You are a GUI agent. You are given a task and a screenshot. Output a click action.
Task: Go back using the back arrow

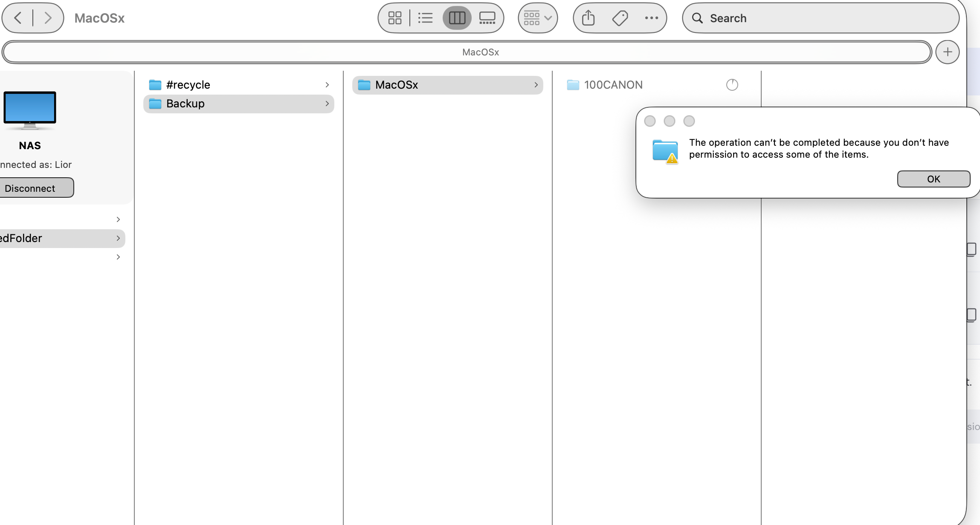[x=18, y=18]
